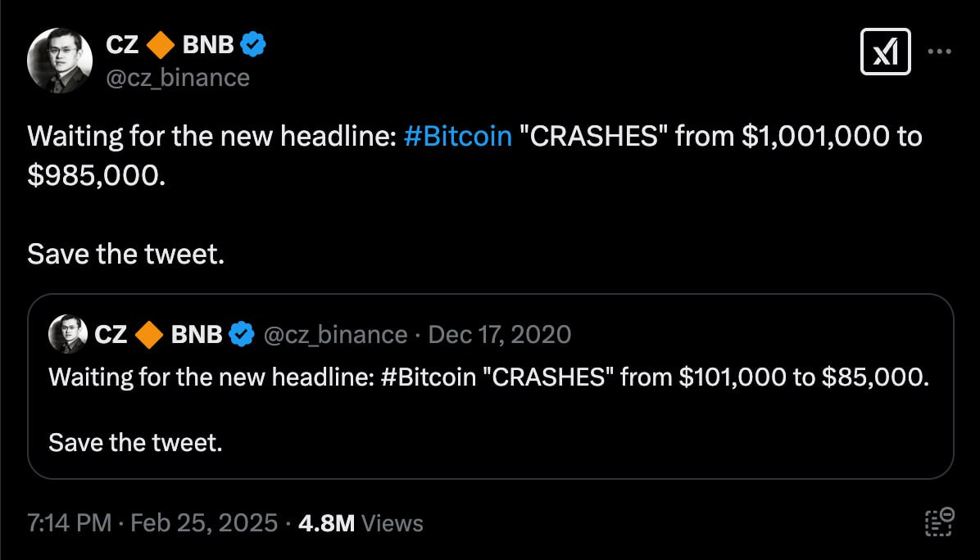Click the orange diamond in quoted tweet name
This screenshot has height=560, width=980.
[x=149, y=335]
